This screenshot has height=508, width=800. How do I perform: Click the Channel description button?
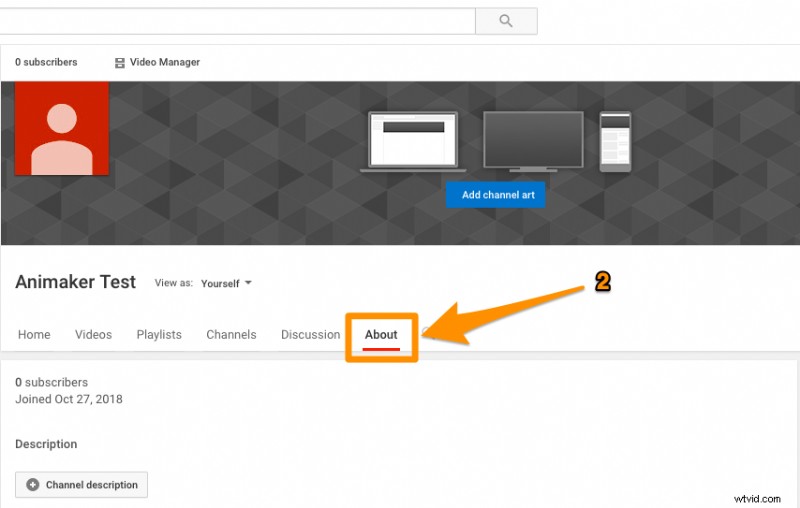(81, 485)
